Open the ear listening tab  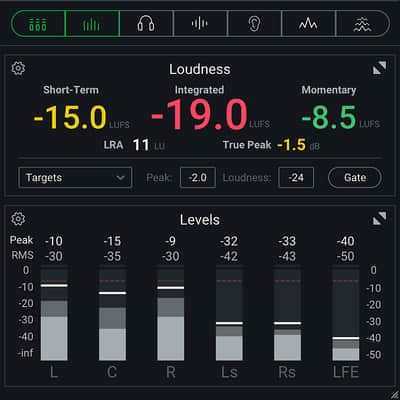point(254,23)
